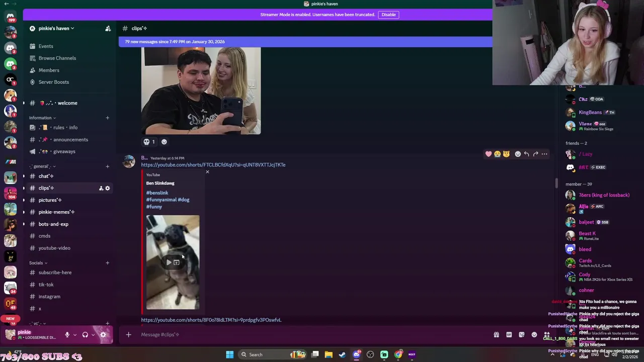The width and height of the screenshot is (644, 362).
Task: Create a channel in the general category
Action: pos(107,166)
